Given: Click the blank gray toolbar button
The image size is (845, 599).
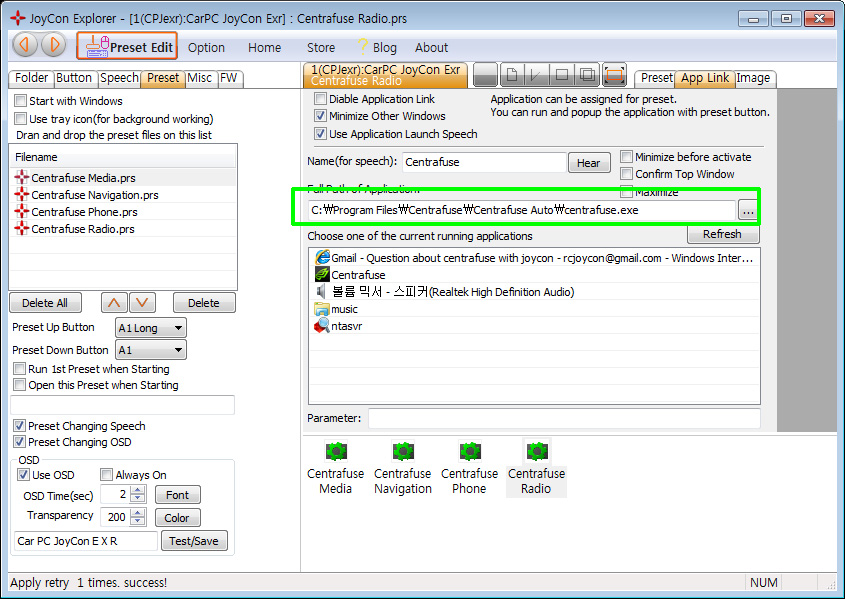Looking at the screenshot, I should pos(485,75).
